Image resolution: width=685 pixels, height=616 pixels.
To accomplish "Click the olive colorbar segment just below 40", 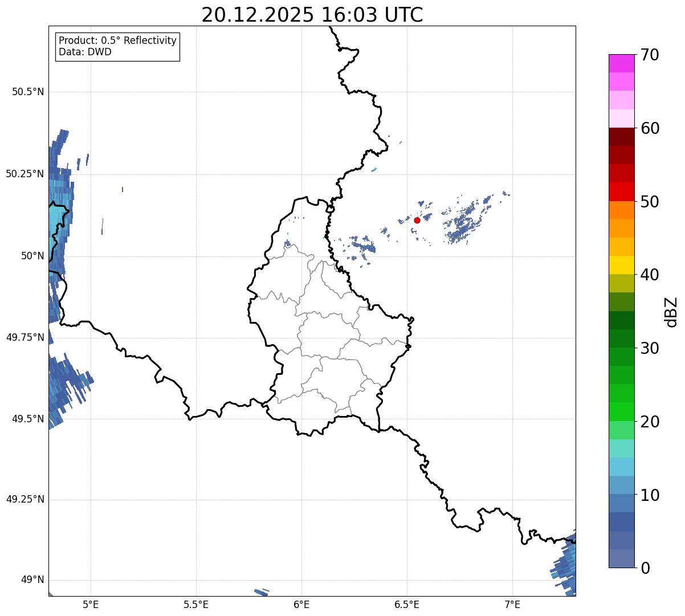I will 621,283.
